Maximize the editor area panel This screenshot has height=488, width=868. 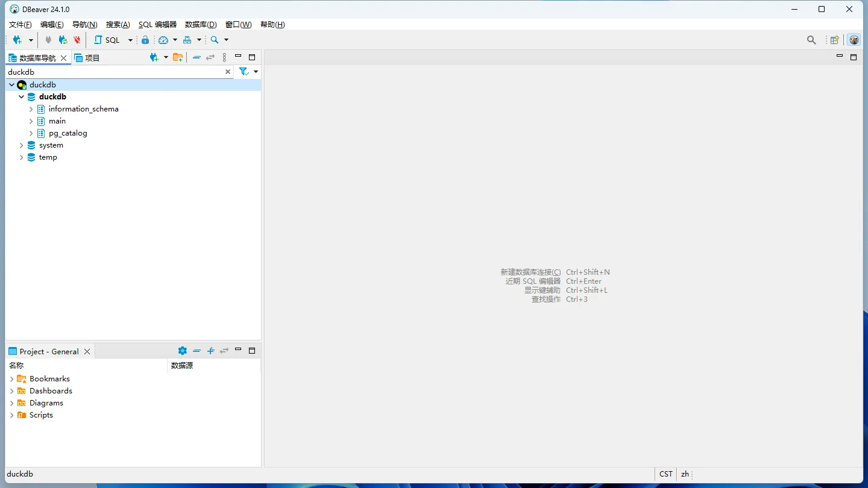coord(854,57)
